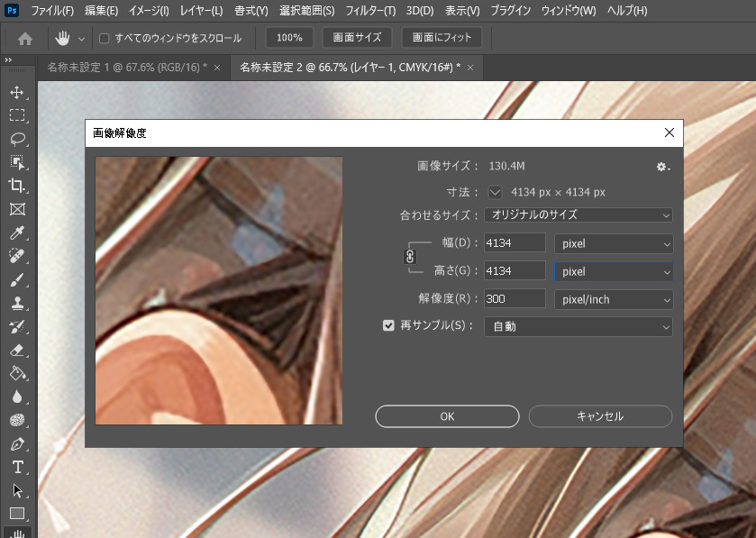Uncheck the 再サンプル checkbox
The width and height of the screenshot is (756, 538).
tap(388, 326)
